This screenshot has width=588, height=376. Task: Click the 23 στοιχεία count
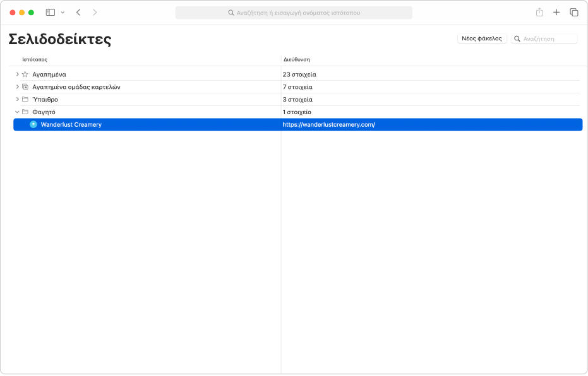[299, 74]
